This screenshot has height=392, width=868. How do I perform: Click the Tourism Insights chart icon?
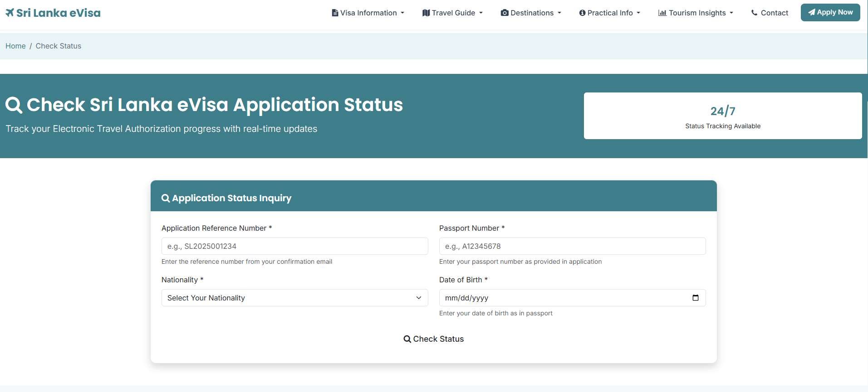pyautogui.click(x=662, y=13)
